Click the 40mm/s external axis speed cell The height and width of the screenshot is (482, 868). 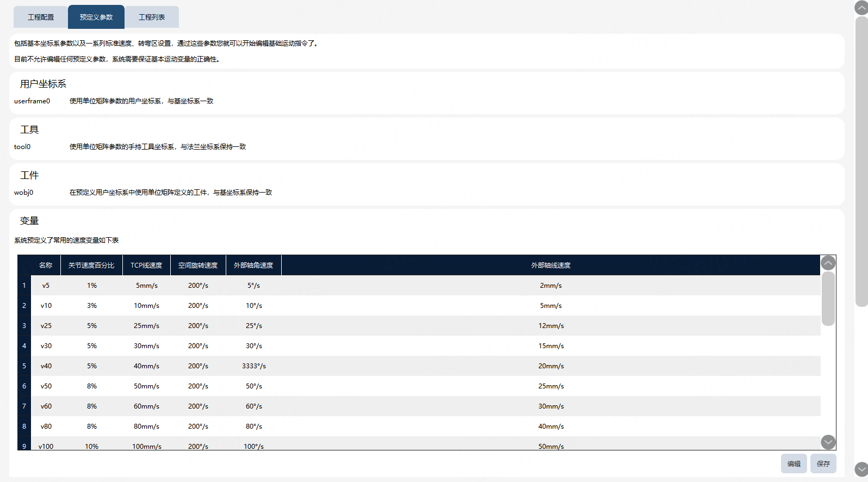(x=551, y=427)
